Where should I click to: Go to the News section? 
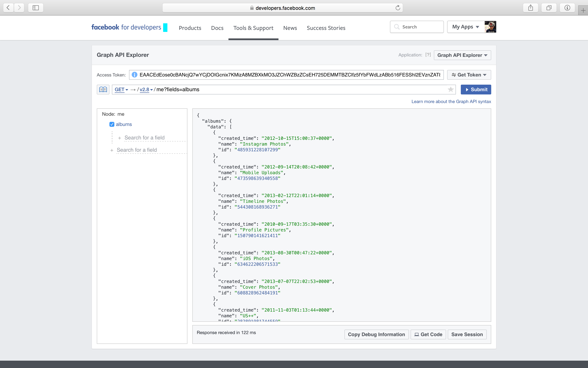[290, 28]
